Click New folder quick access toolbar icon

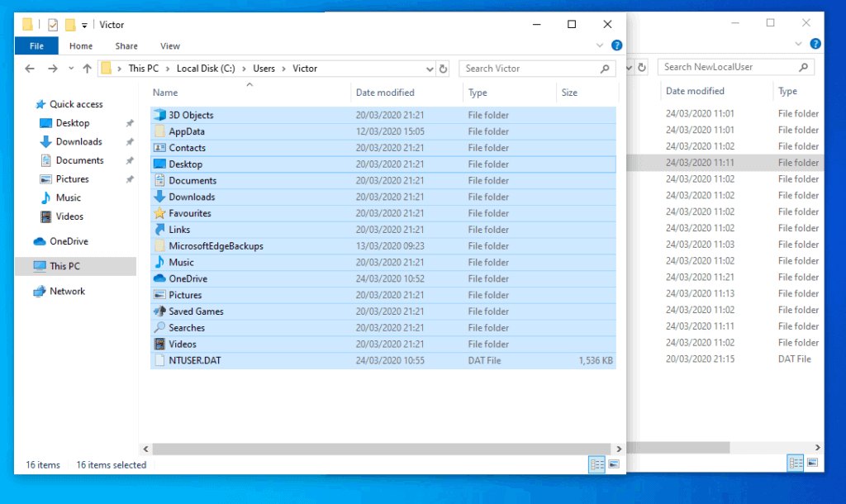(x=70, y=25)
